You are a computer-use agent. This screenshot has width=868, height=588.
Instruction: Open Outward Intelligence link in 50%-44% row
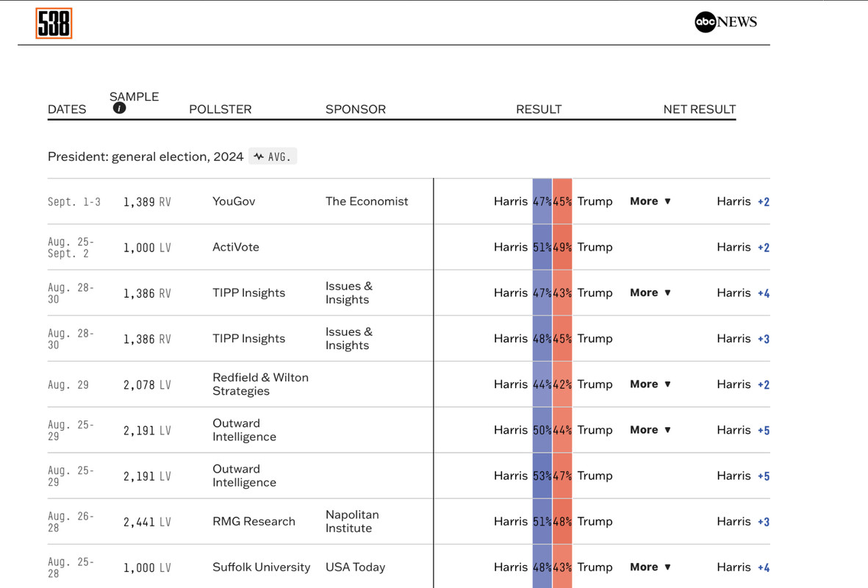(x=244, y=430)
